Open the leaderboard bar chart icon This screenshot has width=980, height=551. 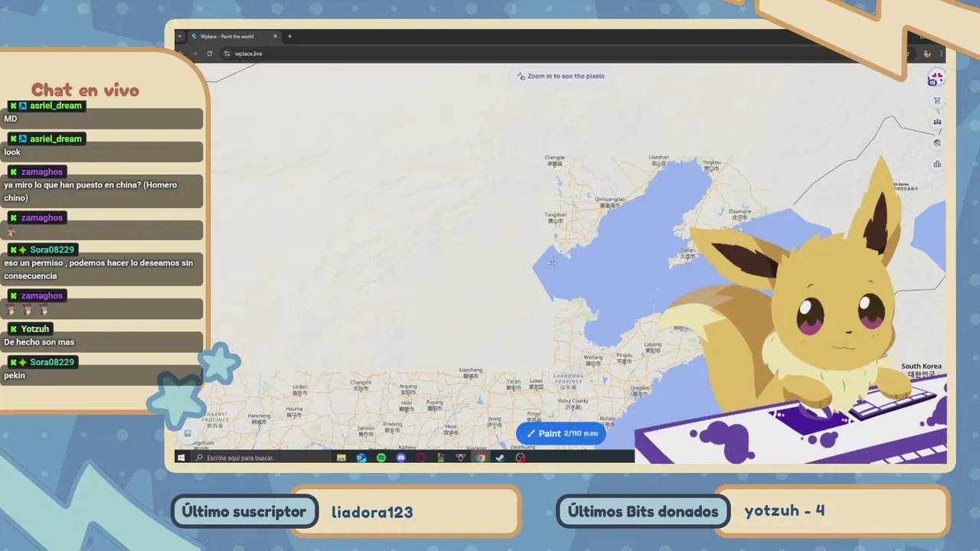pos(937,164)
